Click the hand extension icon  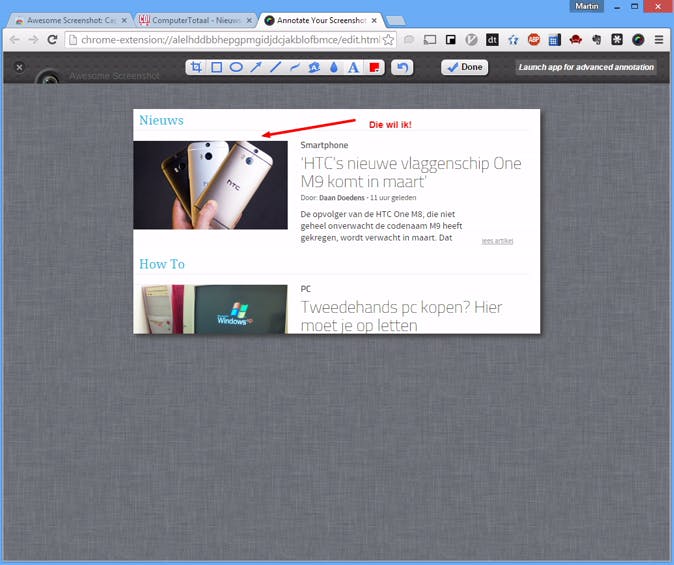click(x=596, y=40)
